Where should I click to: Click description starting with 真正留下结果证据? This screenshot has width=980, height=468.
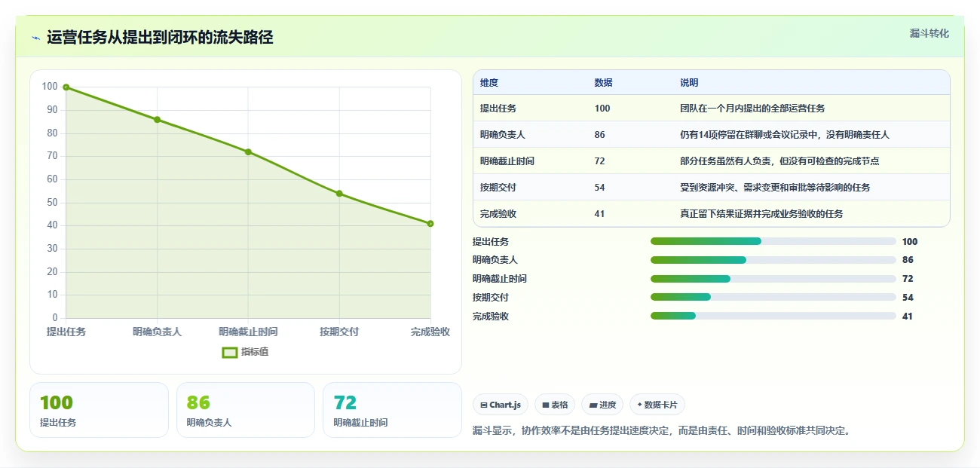coord(761,214)
